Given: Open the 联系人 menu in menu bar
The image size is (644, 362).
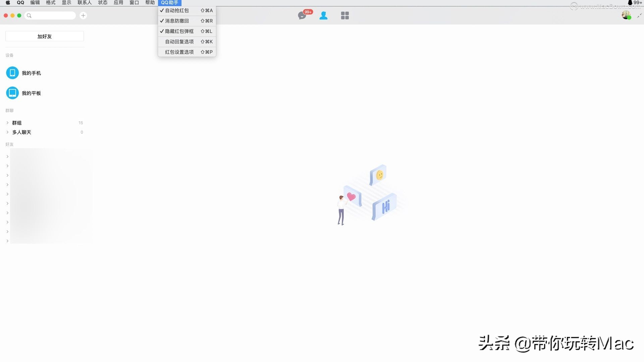Looking at the screenshot, I should coord(84,2).
